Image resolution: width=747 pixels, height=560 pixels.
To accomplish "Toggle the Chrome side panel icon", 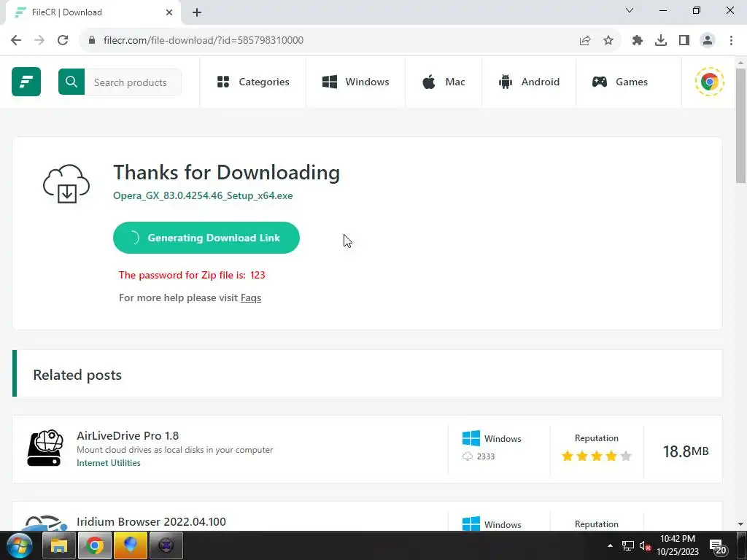I will [684, 41].
